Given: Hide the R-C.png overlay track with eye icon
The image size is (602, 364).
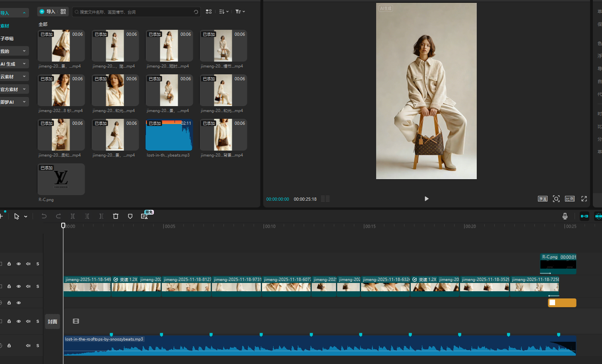Looking at the screenshot, I should (x=19, y=264).
